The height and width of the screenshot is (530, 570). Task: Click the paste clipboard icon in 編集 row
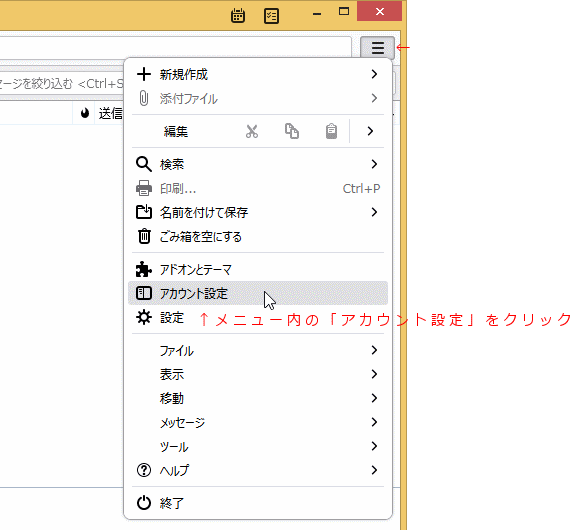[x=331, y=131]
